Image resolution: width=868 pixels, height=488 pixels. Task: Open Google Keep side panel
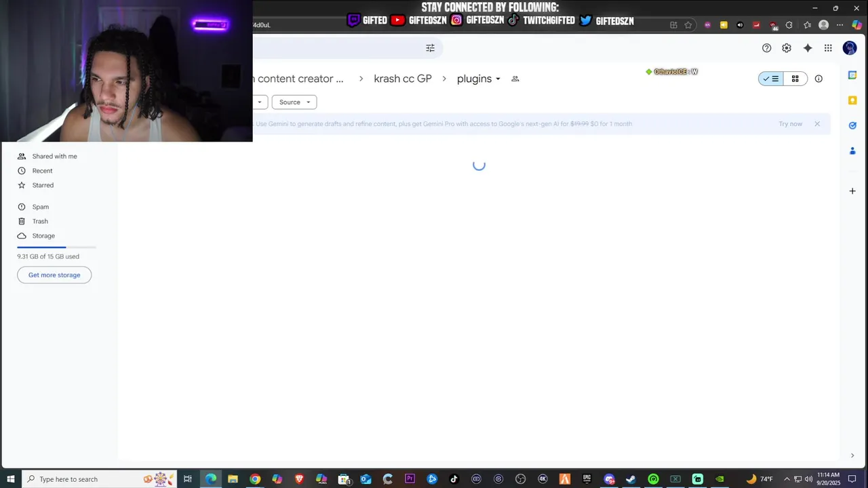pos(852,100)
